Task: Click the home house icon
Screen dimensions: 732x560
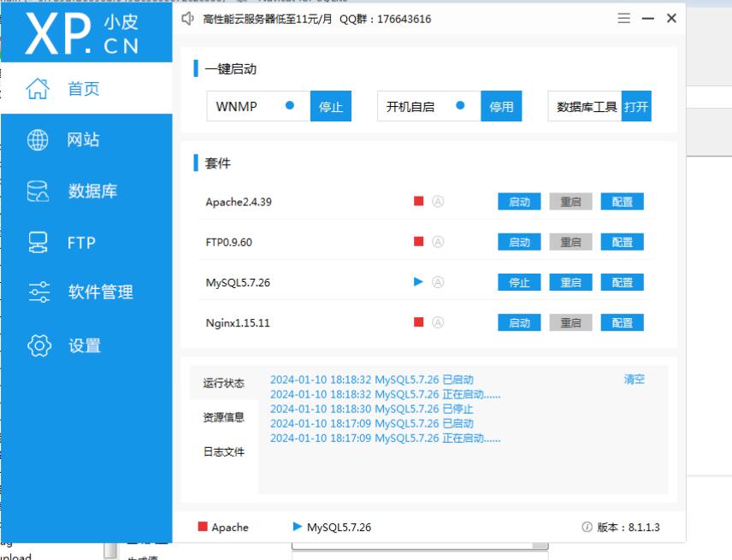Action: tap(38, 88)
